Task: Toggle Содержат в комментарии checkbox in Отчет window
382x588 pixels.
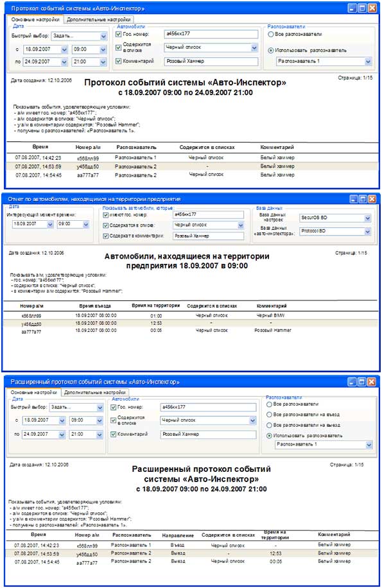Action: click(x=106, y=236)
